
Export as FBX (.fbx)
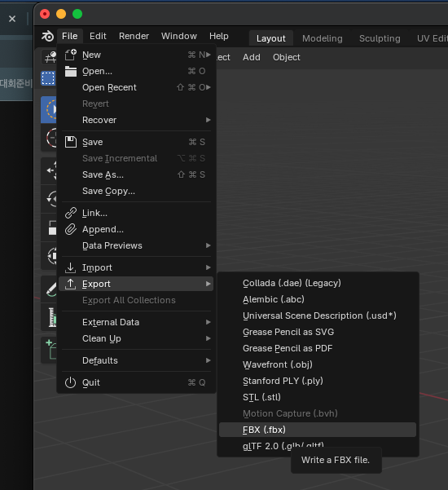click(318, 430)
